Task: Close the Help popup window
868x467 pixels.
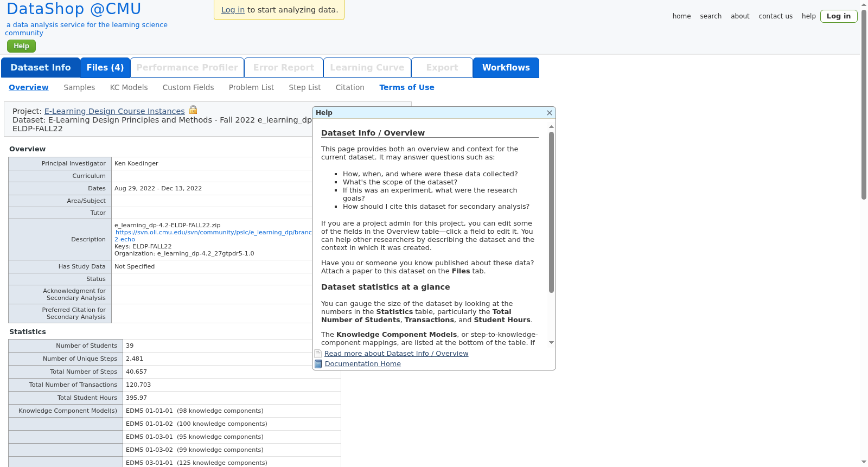Action: pyautogui.click(x=550, y=113)
